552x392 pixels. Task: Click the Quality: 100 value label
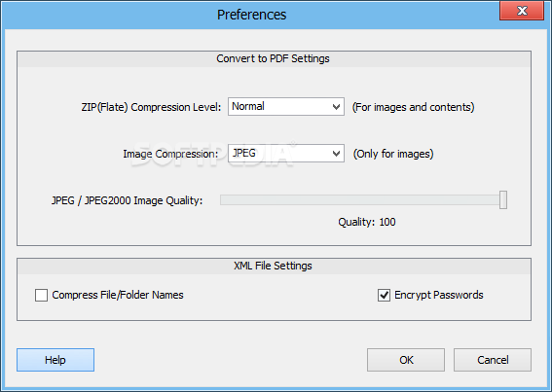click(367, 222)
